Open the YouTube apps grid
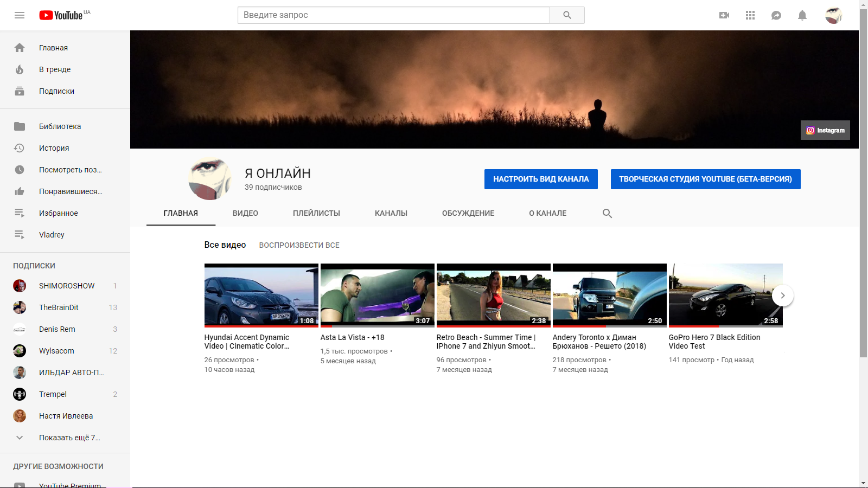Viewport: 868px width, 488px height. pos(750,15)
